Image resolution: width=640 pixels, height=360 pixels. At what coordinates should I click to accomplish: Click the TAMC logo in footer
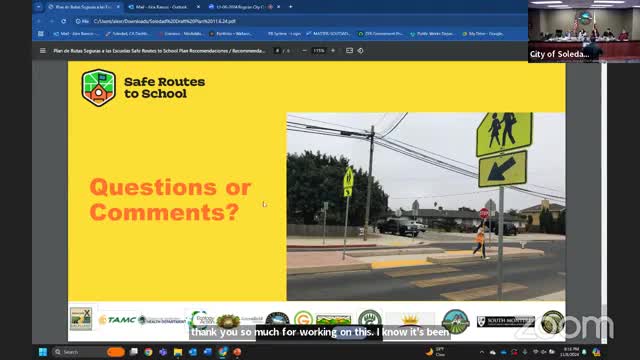(117, 320)
